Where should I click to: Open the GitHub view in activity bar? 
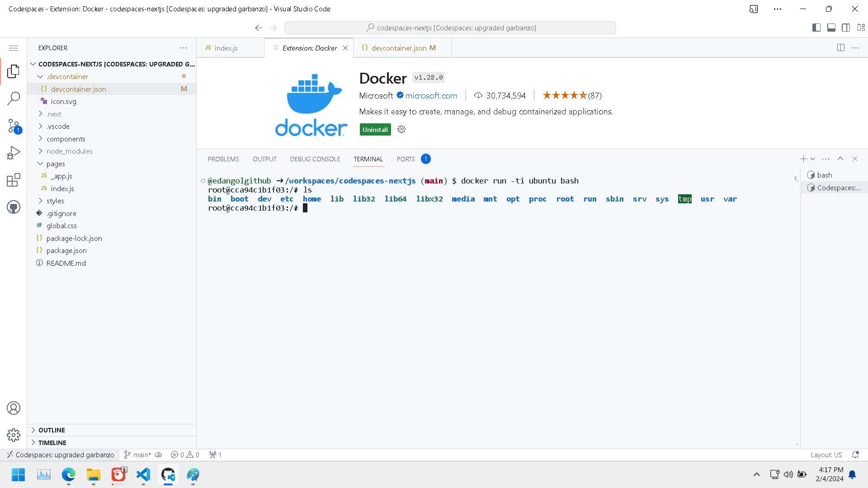point(14,207)
